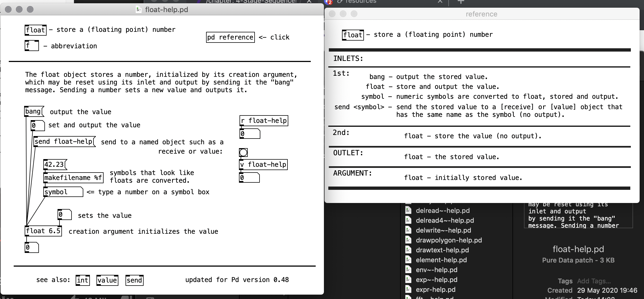The width and height of the screenshot is (644, 299).
Task: Click the patch icon beside element-help.pd
Action: (x=409, y=260)
